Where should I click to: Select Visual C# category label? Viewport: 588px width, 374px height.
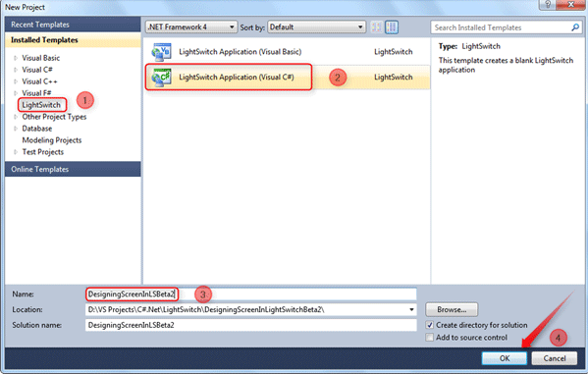[37, 70]
